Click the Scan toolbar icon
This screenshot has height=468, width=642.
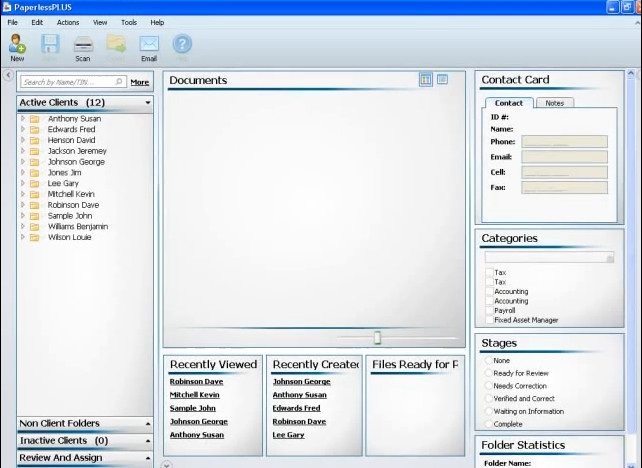(83, 44)
